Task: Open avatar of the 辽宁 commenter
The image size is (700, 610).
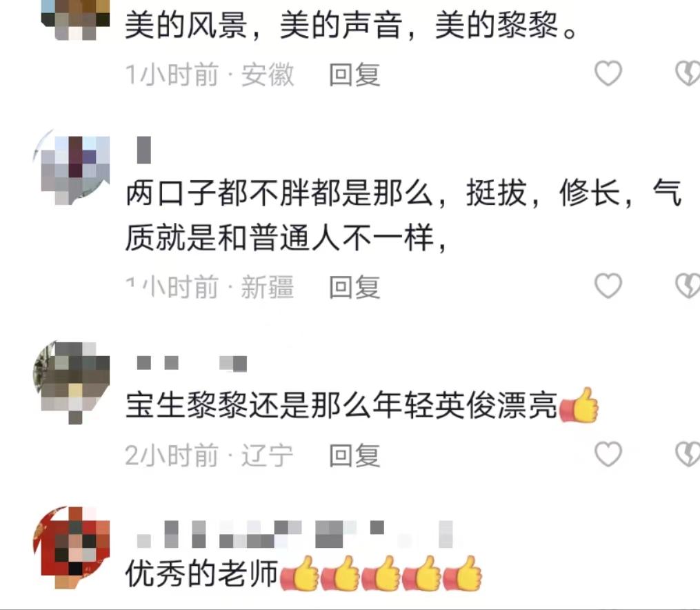Action: [72, 380]
